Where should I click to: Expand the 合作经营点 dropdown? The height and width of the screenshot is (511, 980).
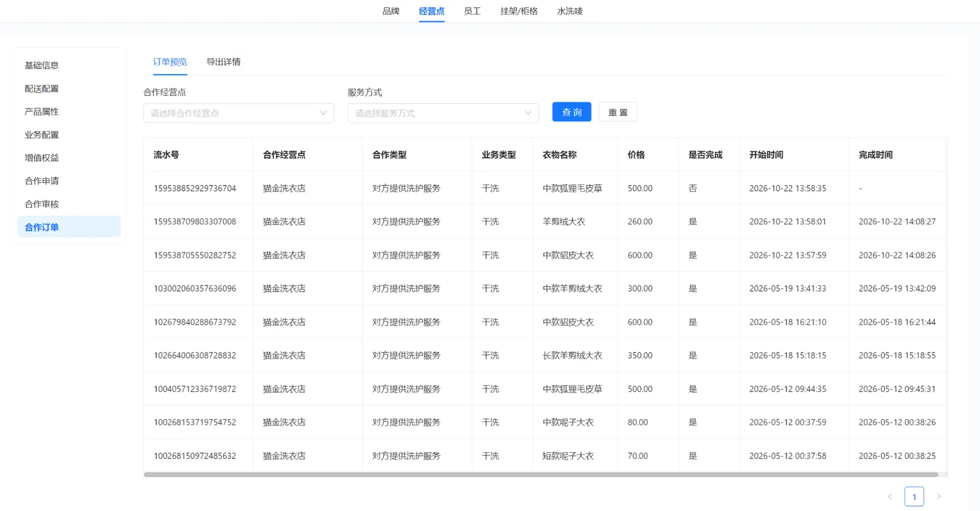click(x=239, y=113)
